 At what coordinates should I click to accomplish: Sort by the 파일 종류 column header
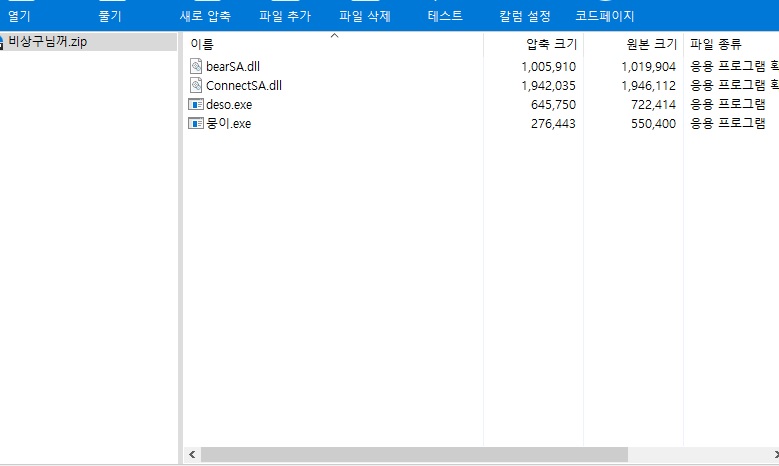point(716,44)
